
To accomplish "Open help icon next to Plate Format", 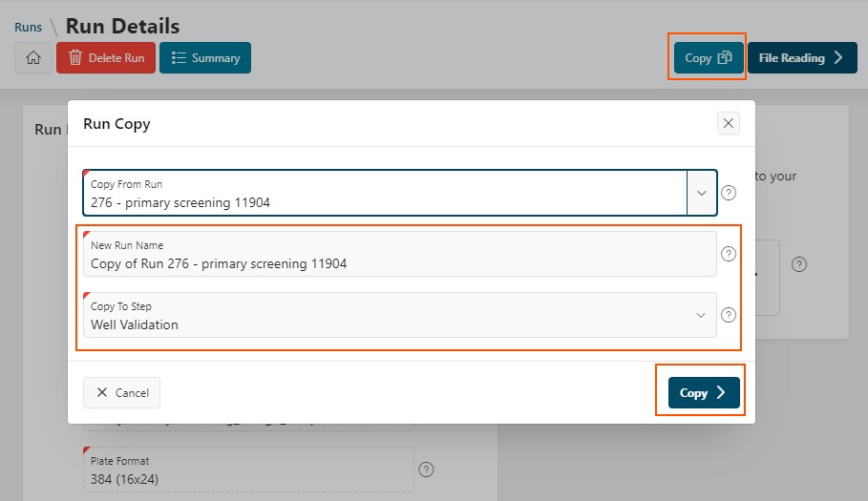I will [426, 470].
